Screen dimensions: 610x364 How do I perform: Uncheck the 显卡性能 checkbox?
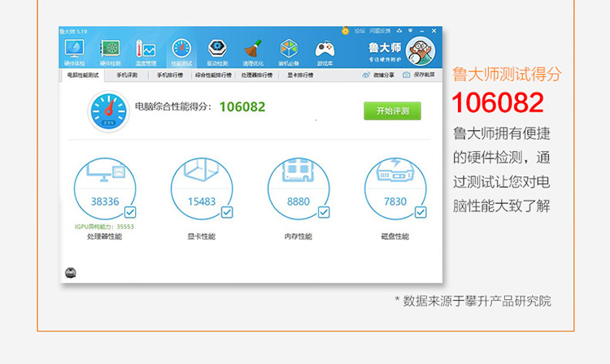coord(227,212)
